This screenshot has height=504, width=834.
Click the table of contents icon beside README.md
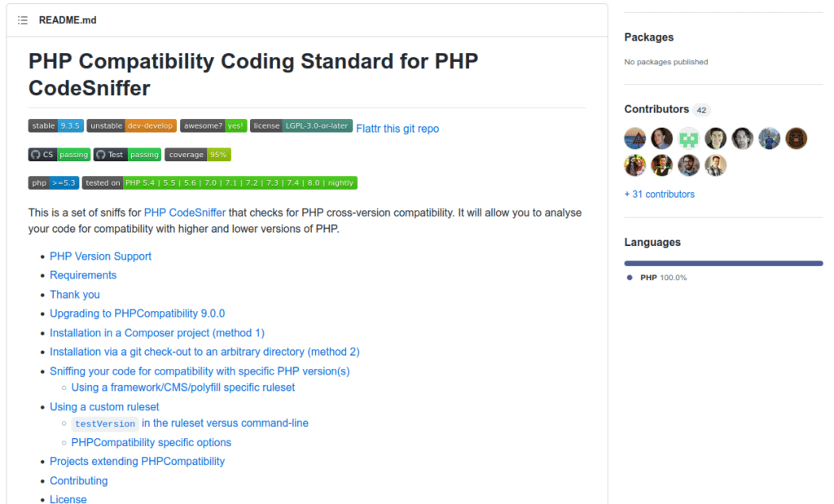pos(23,20)
